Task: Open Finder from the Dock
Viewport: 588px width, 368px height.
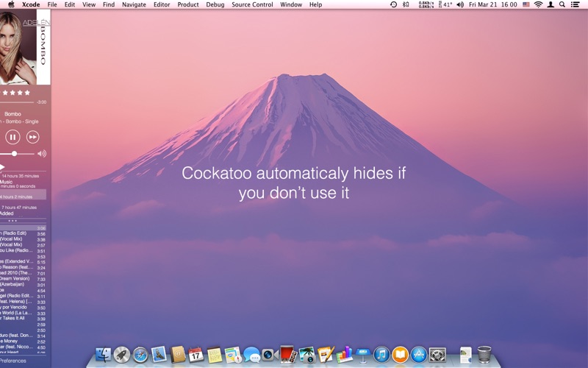Action: pyautogui.click(x=103, y=354)
